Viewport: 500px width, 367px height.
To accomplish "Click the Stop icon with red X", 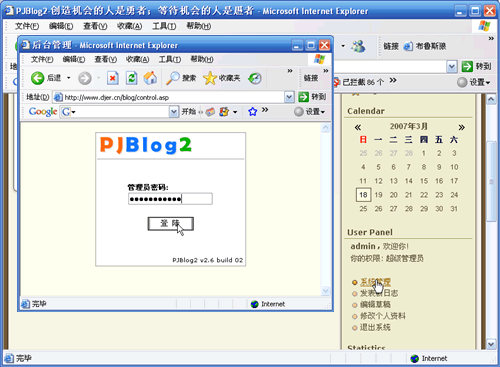I will (x=113, y=78).
